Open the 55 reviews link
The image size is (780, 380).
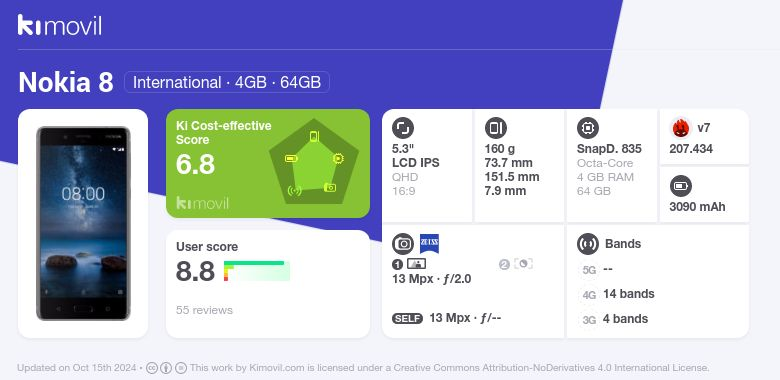point(204,310)
